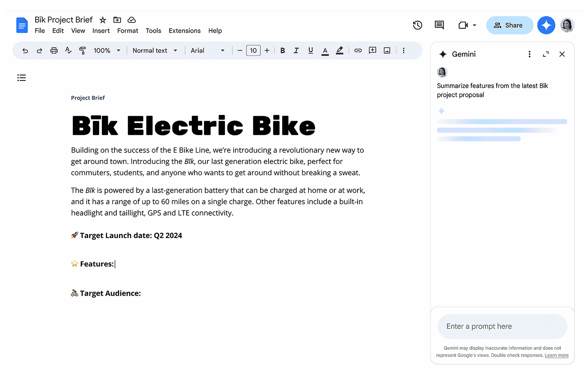Open the Extensions menu
Screen dimensions: 588x378
pyautogui.click(x=185, y=31)
